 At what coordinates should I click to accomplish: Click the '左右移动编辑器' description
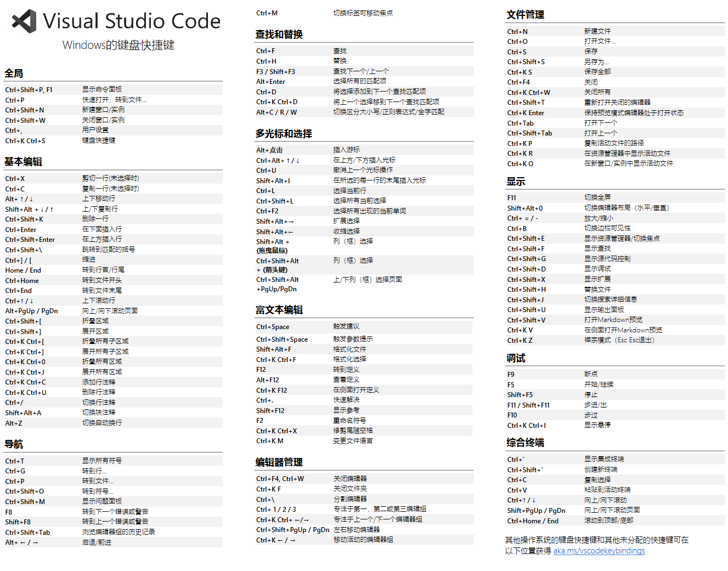[357, 530]
